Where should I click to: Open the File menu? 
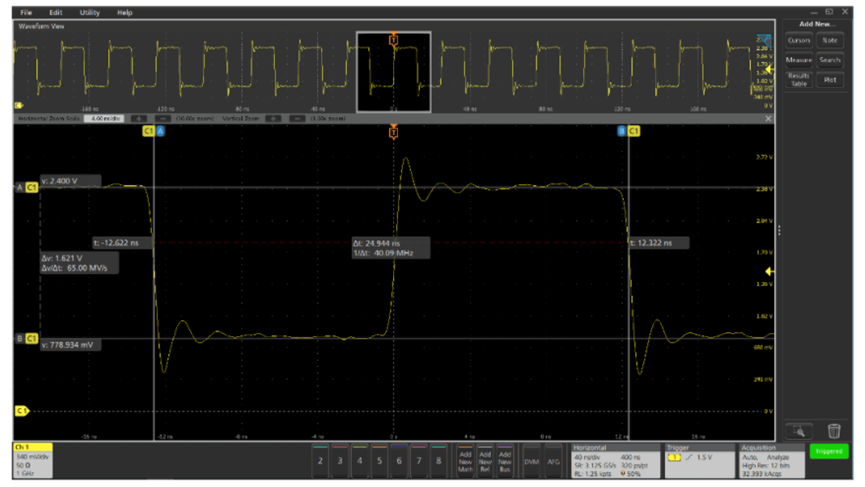pos(26,13)
